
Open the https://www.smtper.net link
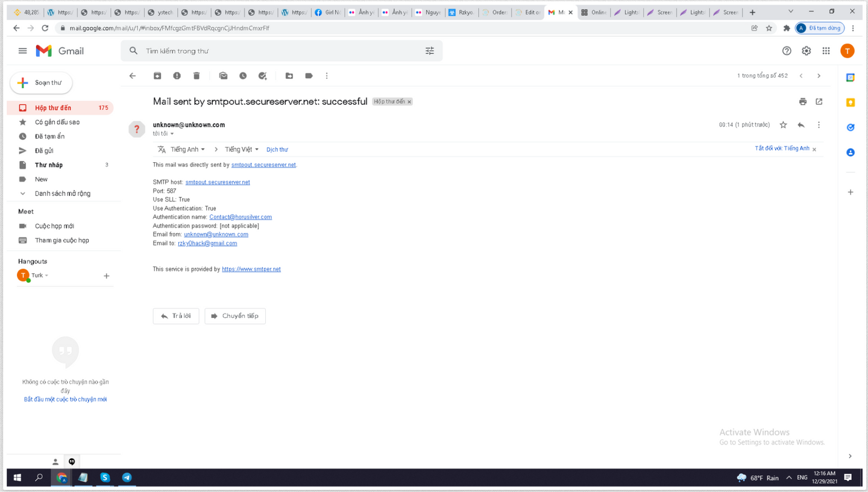[x=251, y=270]
